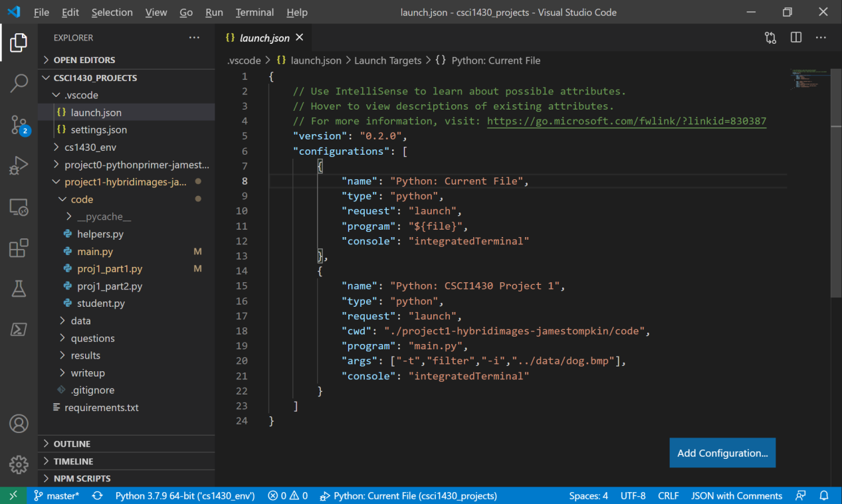Click the notifications bell in status bar
Screen dimensions: 842x504
tap(823, 495)
